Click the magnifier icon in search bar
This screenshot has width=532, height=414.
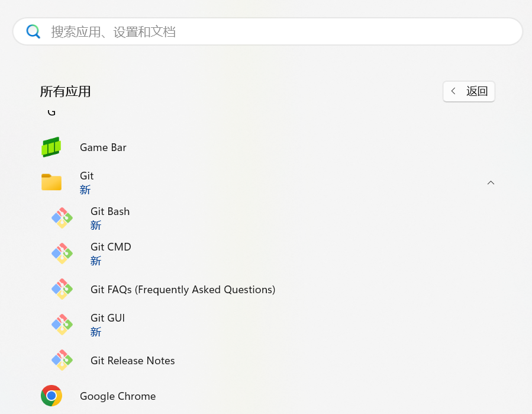[x=34, y=31]
